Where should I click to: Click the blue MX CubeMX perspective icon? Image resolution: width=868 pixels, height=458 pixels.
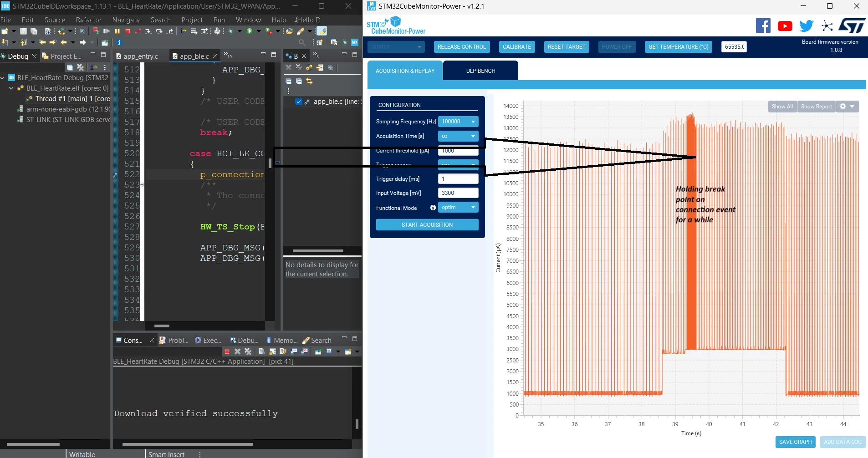[355, 42]
